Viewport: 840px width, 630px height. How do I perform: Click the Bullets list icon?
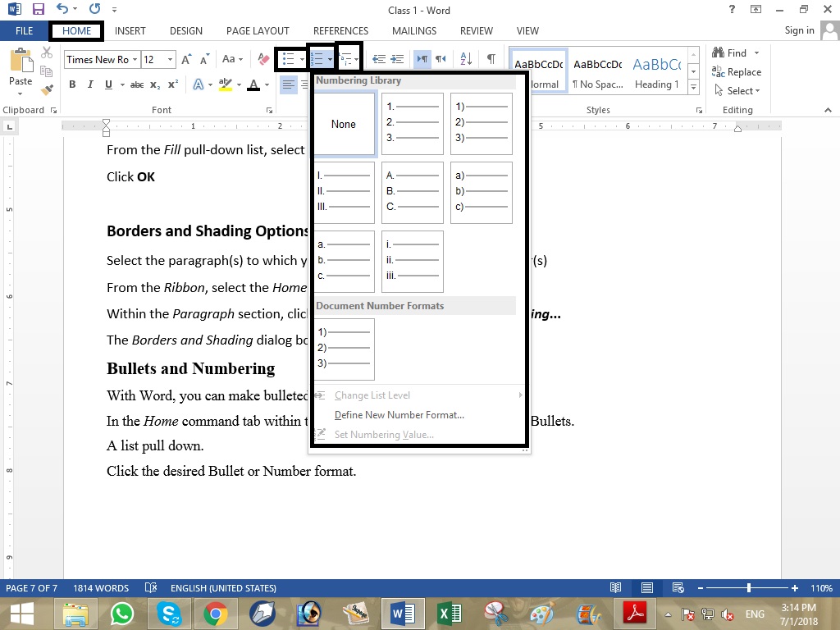coord(288,59)
